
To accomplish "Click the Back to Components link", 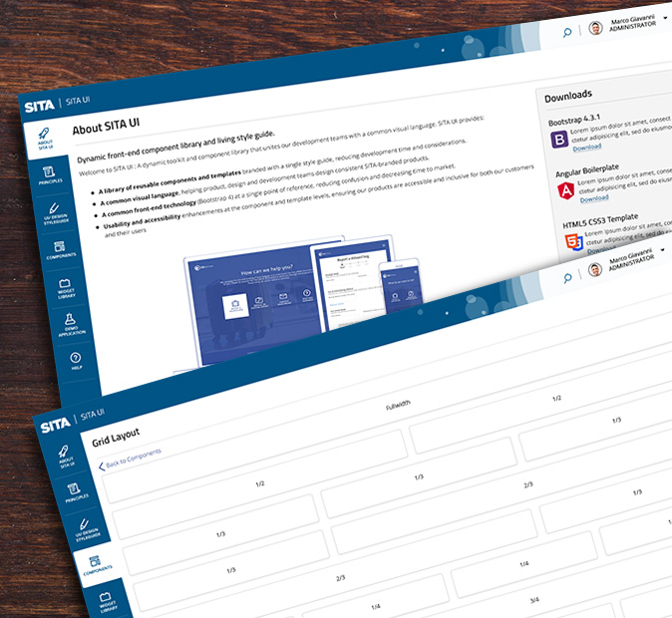I will pos(130,460).
